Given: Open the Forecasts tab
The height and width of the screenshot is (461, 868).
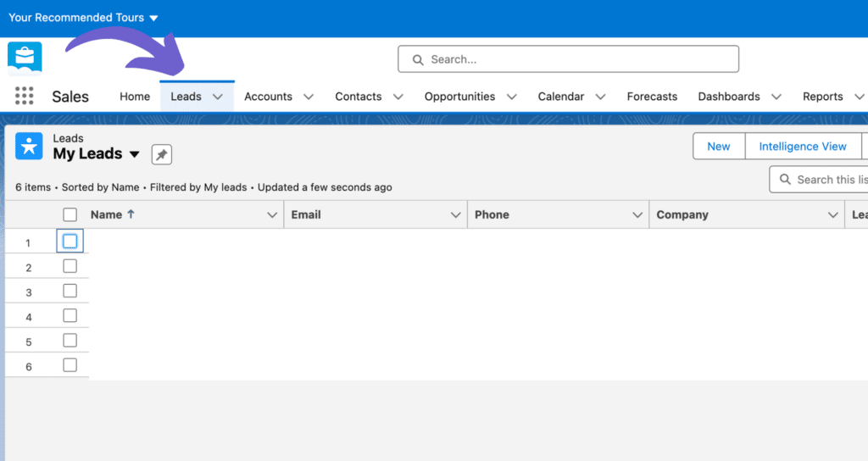Looking at the screenshot, I should point(652,97).
